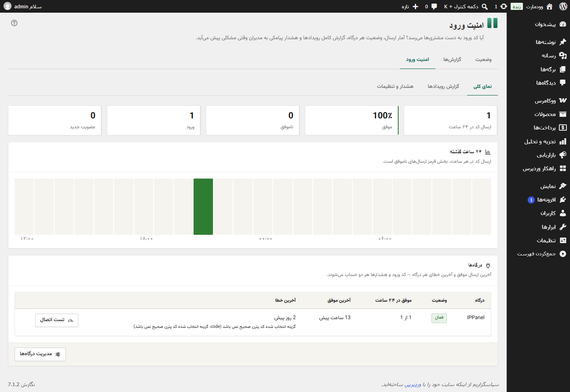The image size is (570, 392).
Task: Click the زنده live badge
Action: (517, 7)
